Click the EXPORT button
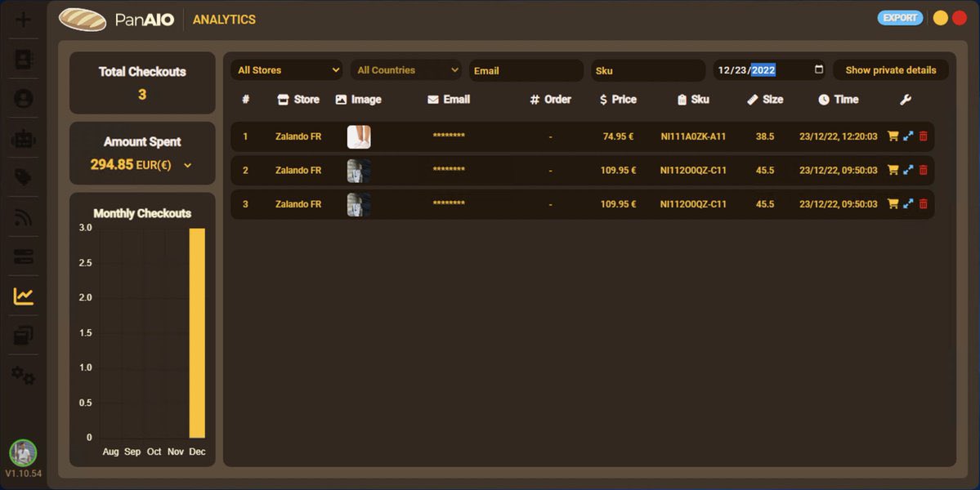 (900, 18)
